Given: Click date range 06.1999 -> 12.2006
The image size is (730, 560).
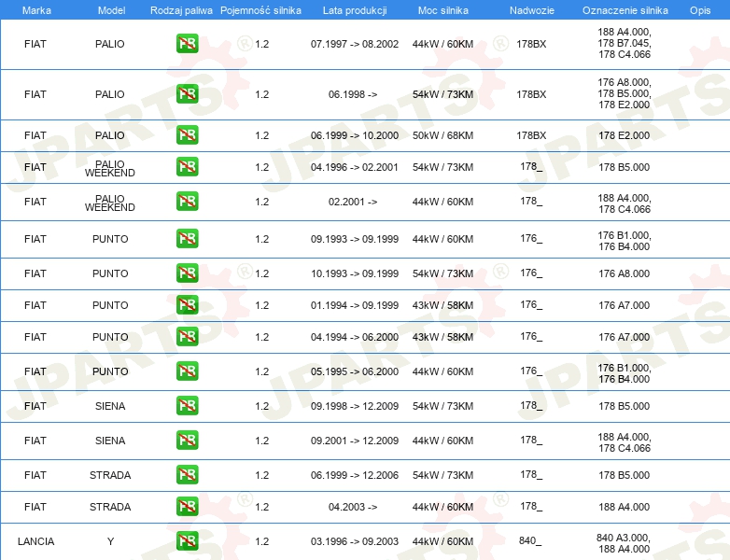Looking at the screenshot, I should pos(355,475).
